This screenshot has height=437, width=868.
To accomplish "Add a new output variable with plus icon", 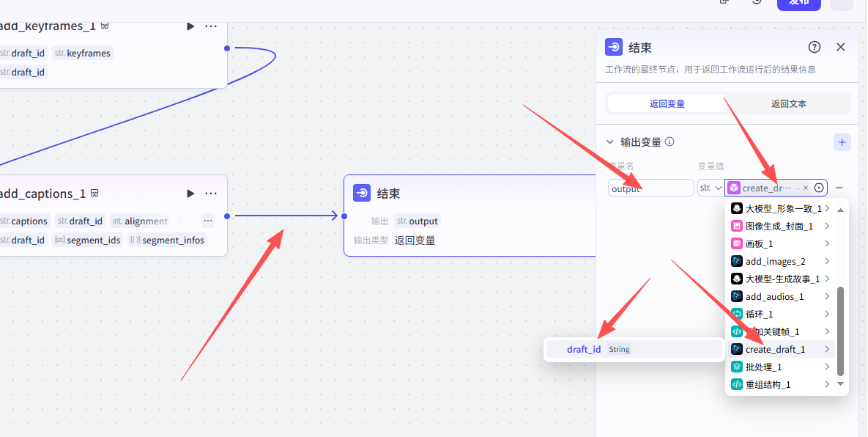I will [x=842, y=142].
